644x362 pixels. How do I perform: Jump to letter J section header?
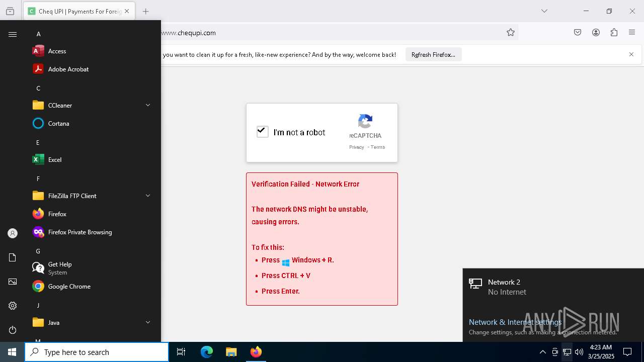[x=38, y=305]
